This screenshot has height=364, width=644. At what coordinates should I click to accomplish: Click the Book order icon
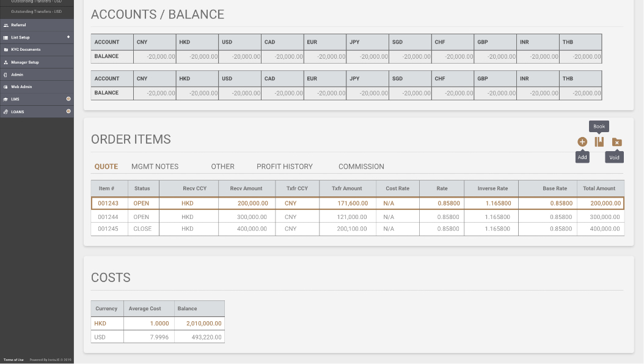click(x=599, y=142)
